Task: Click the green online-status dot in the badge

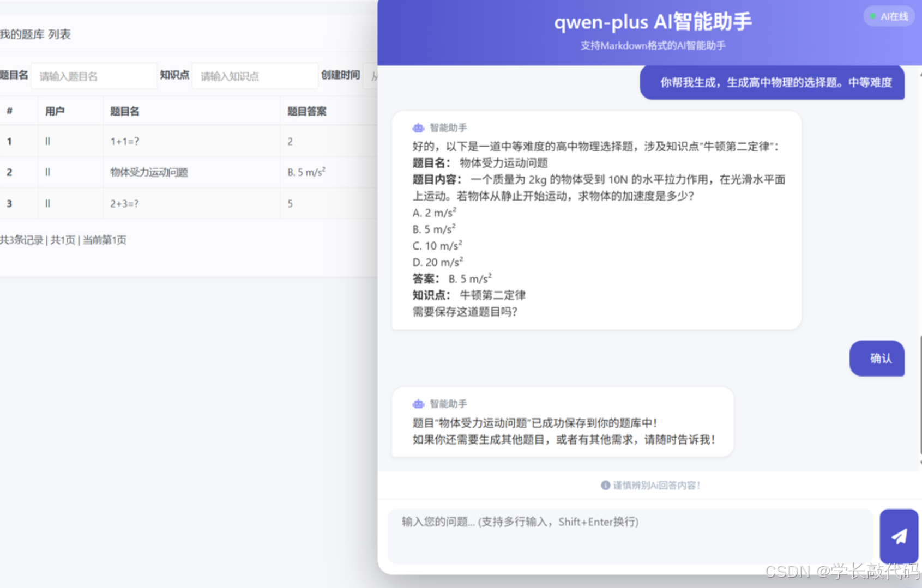Action: click(x=873, y=16)
